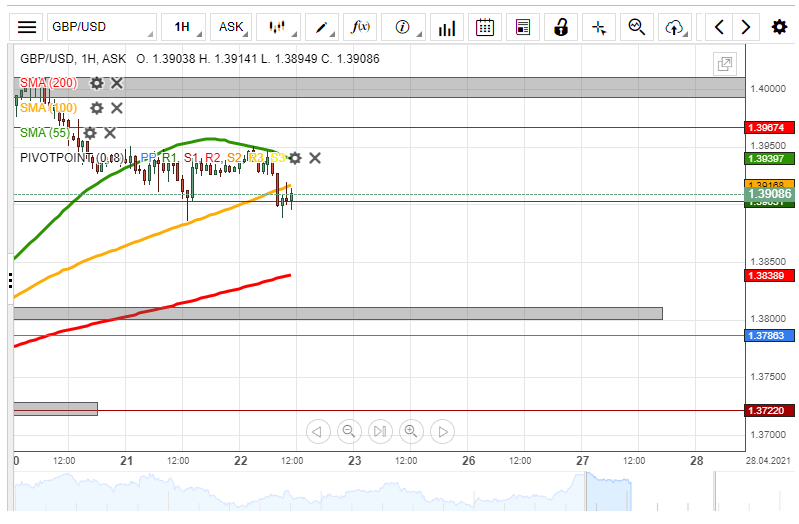This screenshot has height=524, width=799.
Task: Open the GBP/USD instrument selector
Action: pos(101,27)
